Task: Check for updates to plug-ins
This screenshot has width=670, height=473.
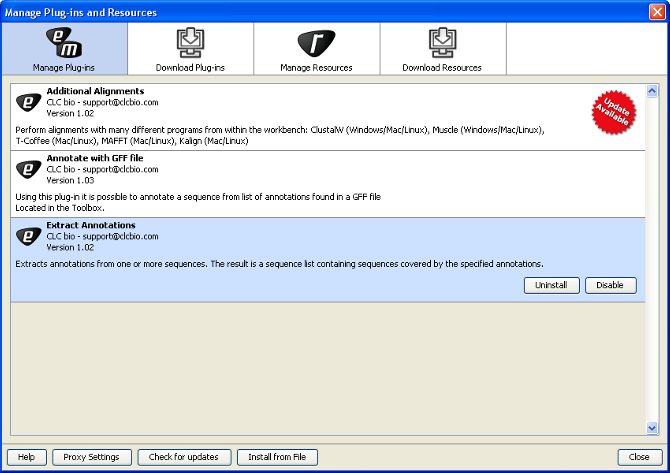Action: pos(184,457)
